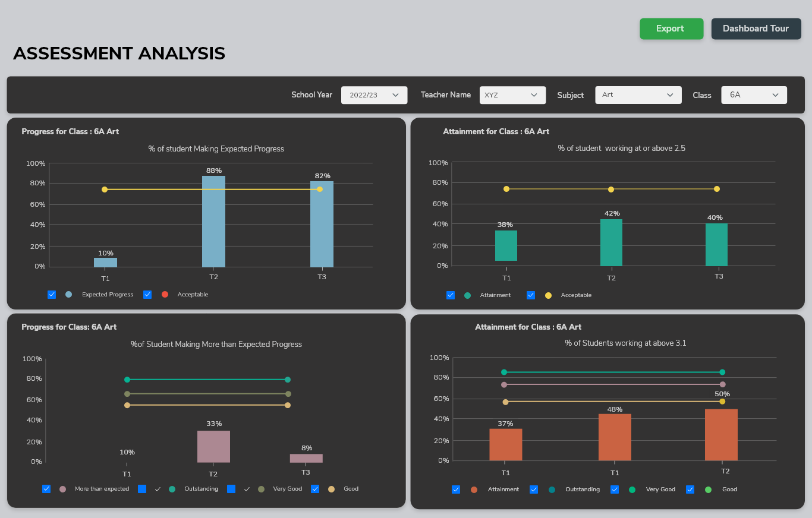Viewport: 812px width, 518px height.
Task: Click the 38% green bar in above 2.5 chart
Action: tap(506, 246)
